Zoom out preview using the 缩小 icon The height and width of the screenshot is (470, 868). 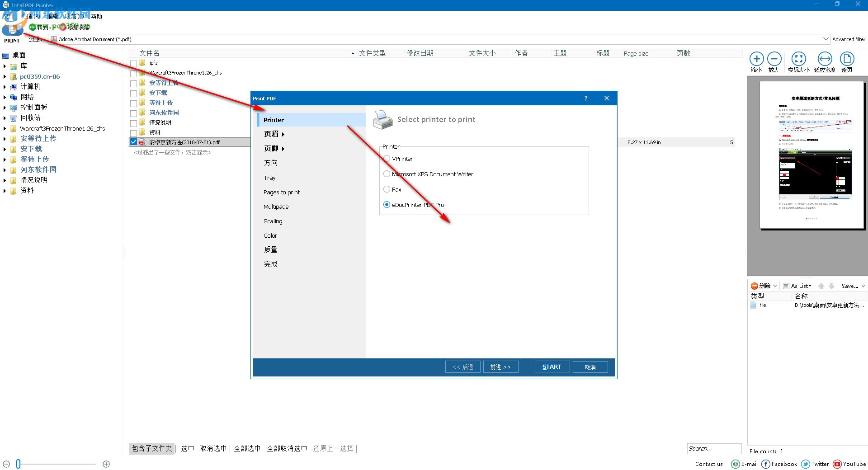pyautogui.click(x=757, y=59)
